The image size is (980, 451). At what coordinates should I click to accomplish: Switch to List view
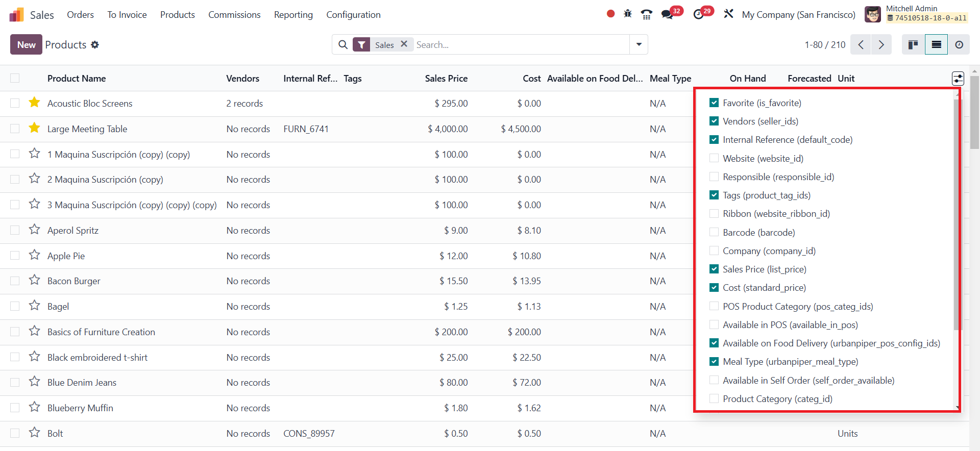tap(936, 45)
